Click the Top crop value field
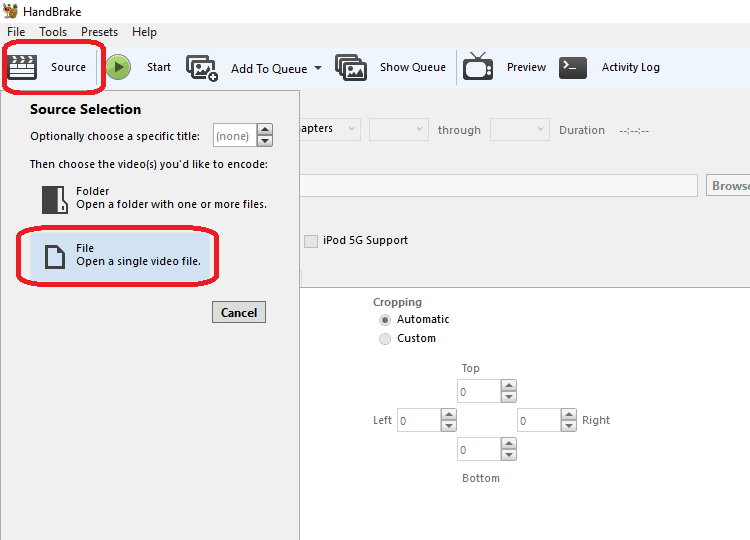This screenshot has width=750, height=540. click(x=479, y=391)
